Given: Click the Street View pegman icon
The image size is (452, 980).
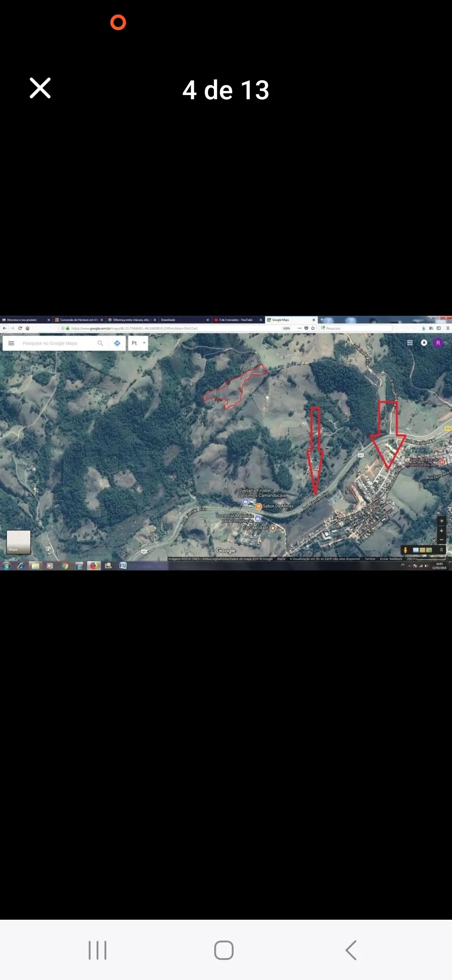Looking at the screenshot, I should coord(405,550).
